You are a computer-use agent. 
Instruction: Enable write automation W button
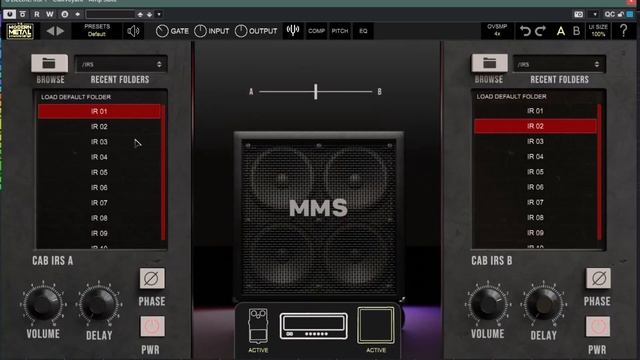(50, 14)
